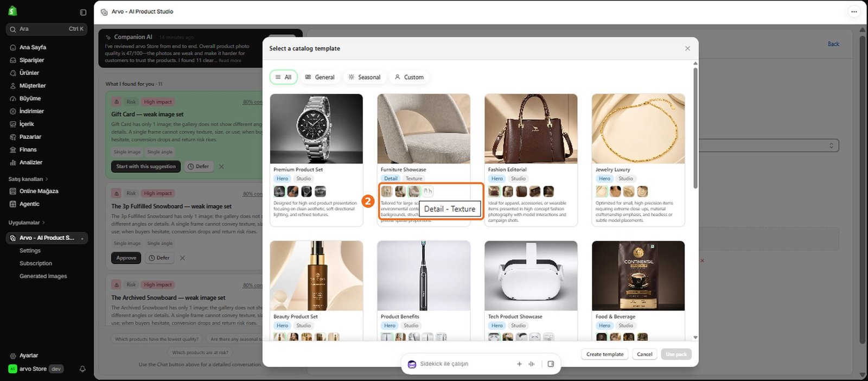Image resolution: width=868 pixels, height=381 pixels.
Task: Select Premium Product Set watch thumbnail
Action: pos(316,129)
